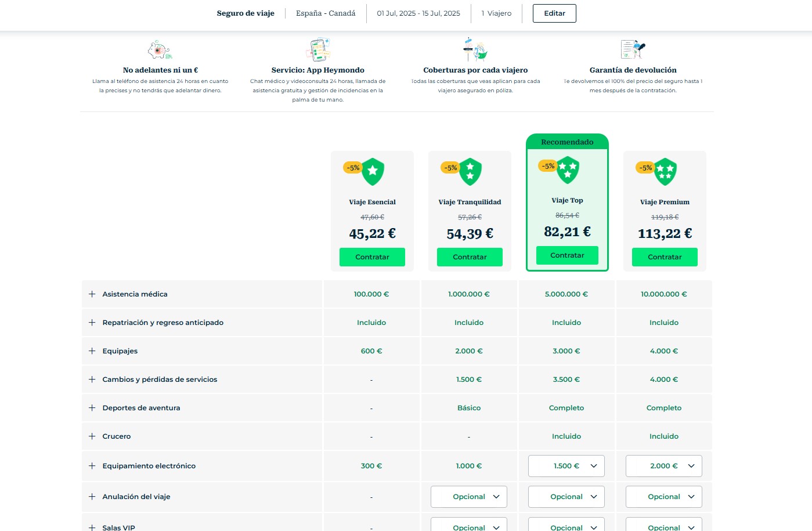Expand the Crucero coverage row
Image resolution: width=812 pixels, height=531 pixels.
pos(92,436)
